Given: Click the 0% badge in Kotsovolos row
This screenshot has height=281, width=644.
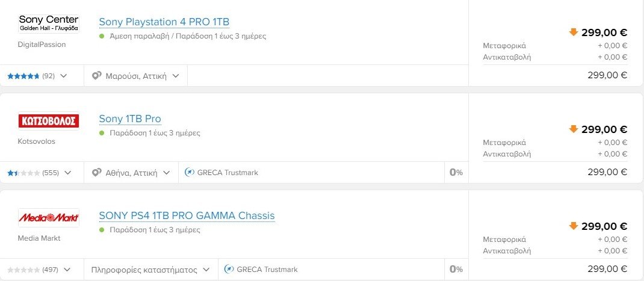Looking at the screenshot, I should click(456, 173).
